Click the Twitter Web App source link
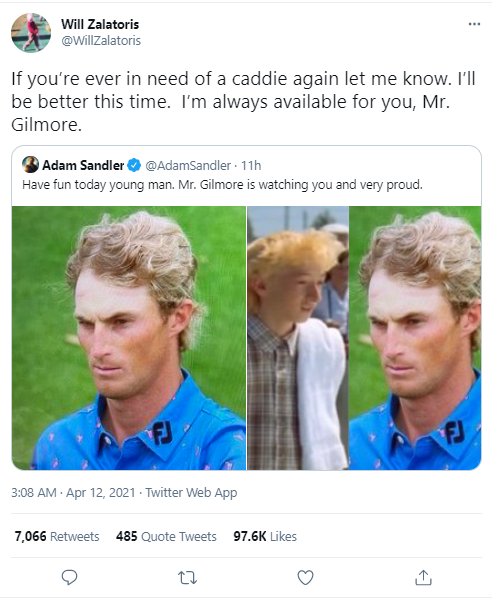 pyautogui.click(x=191, y=493)
